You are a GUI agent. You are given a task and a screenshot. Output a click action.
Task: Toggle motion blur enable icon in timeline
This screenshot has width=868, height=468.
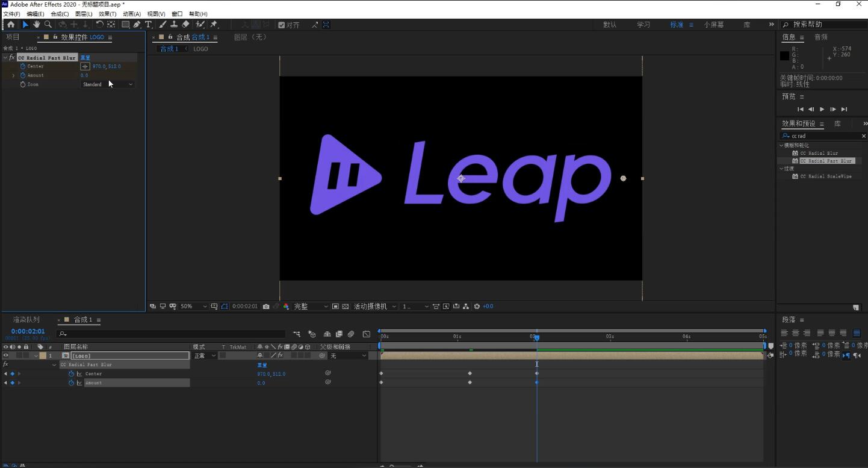tap(351, 334)
